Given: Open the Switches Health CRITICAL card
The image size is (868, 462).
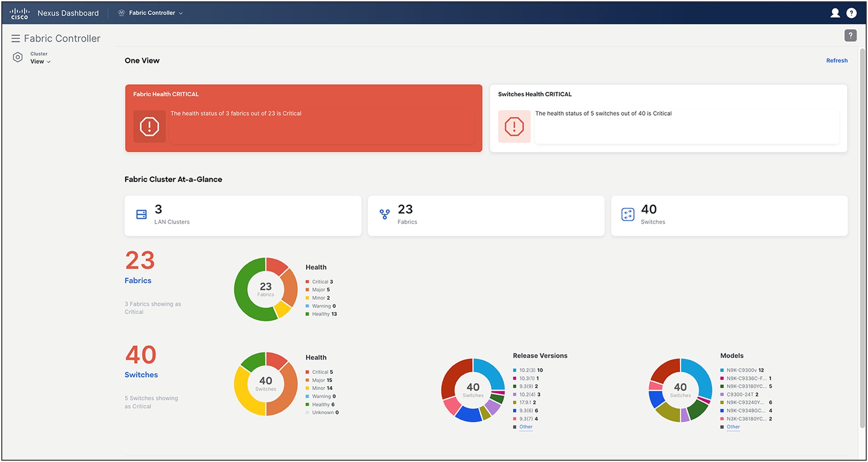Looking at the screenshot, I should tap(669, 118).
